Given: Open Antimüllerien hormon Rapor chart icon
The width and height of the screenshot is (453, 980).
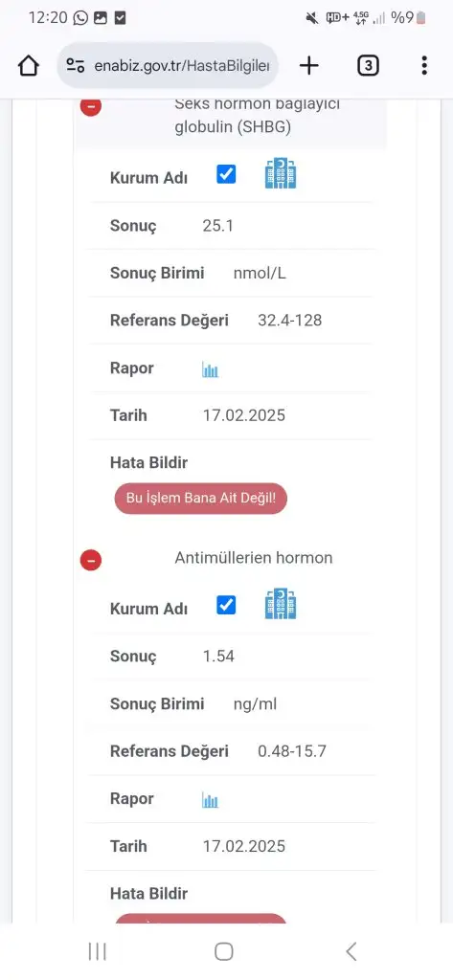Looking at the screenshot, I should pos(211,800).
